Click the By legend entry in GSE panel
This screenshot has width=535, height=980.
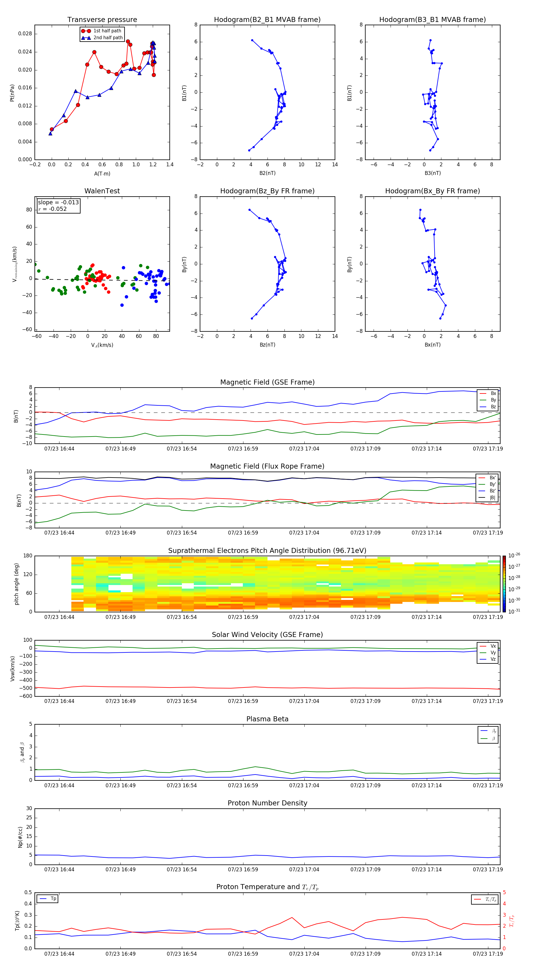[488, 400]
